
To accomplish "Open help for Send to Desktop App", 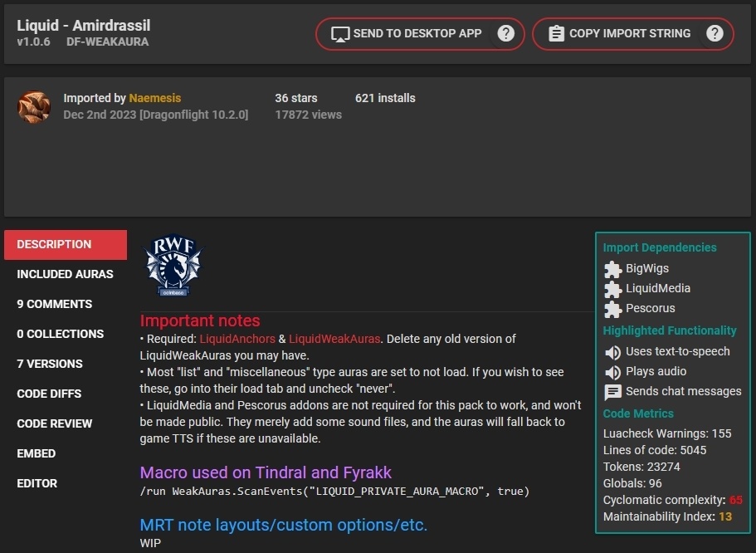I will point(505,33).
